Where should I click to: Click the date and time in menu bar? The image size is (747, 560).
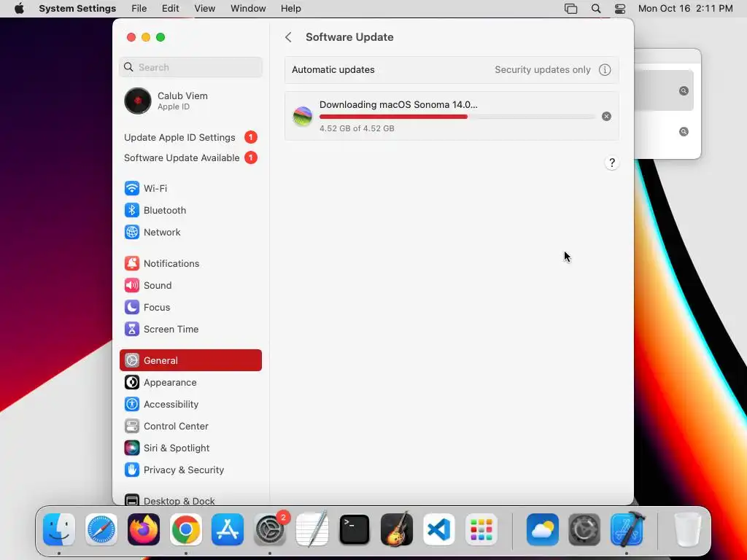click(685, 9)
